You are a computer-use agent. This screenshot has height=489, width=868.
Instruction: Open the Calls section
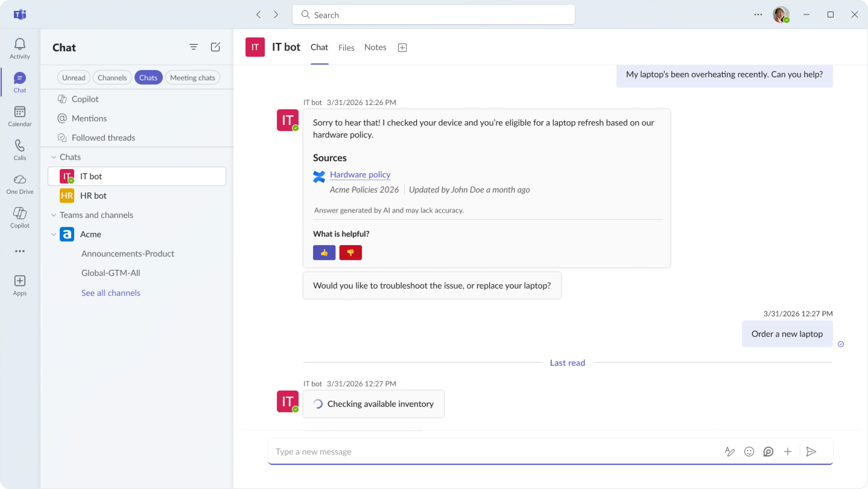tap(20, 150)
